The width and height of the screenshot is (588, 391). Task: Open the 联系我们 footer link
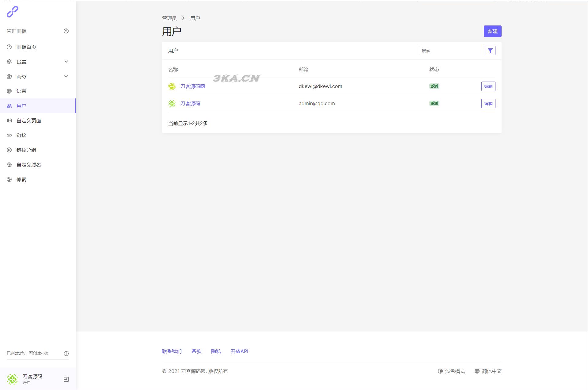coord(172,351)
